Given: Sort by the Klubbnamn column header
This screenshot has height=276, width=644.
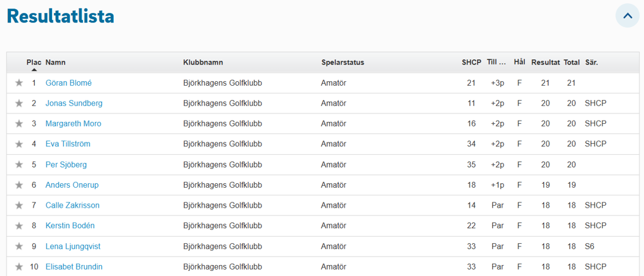Looking at the screenshot, I should tap(203, 63).
